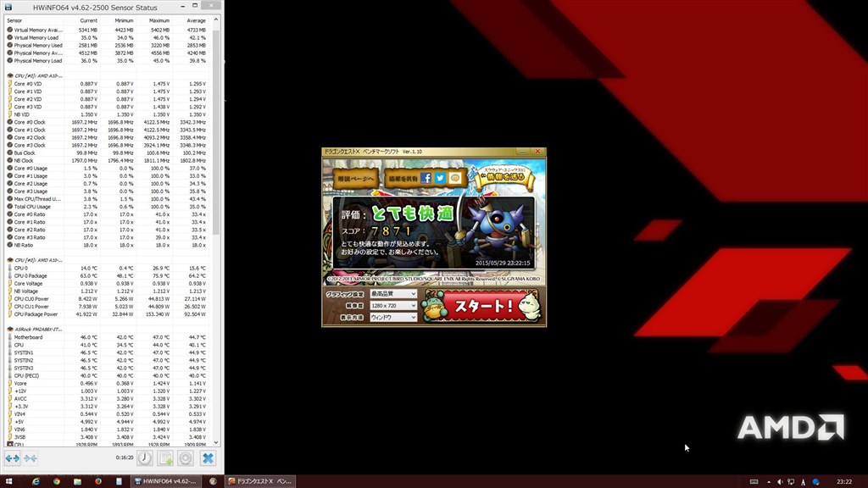Click the Minimum column header

click(x=118, y=20)
